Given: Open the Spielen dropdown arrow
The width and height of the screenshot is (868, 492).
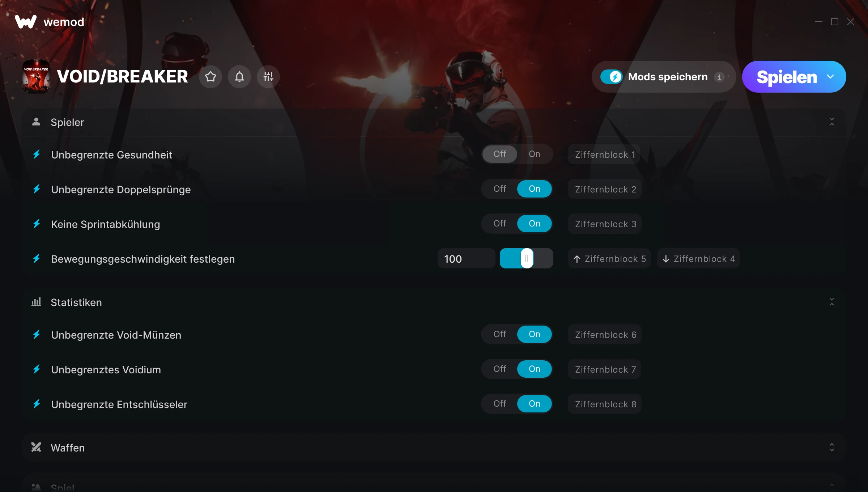Looking at the screenshot, I should click(830, 77).
